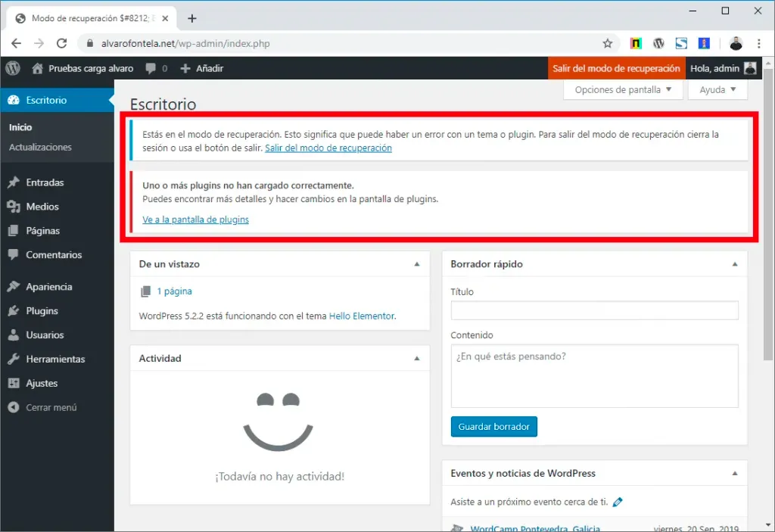
Task: Expand Opciones de pantalla dropdown
Action: pos(623,89)
